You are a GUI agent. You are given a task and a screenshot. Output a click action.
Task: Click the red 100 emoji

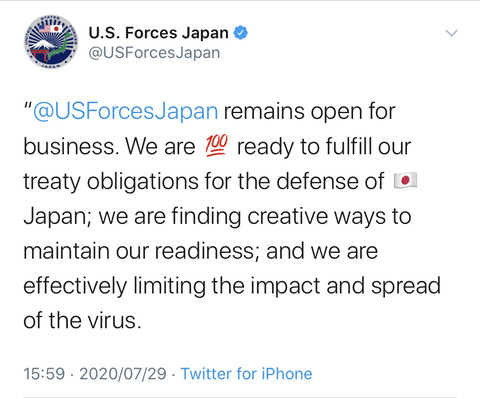click(216, 146)
